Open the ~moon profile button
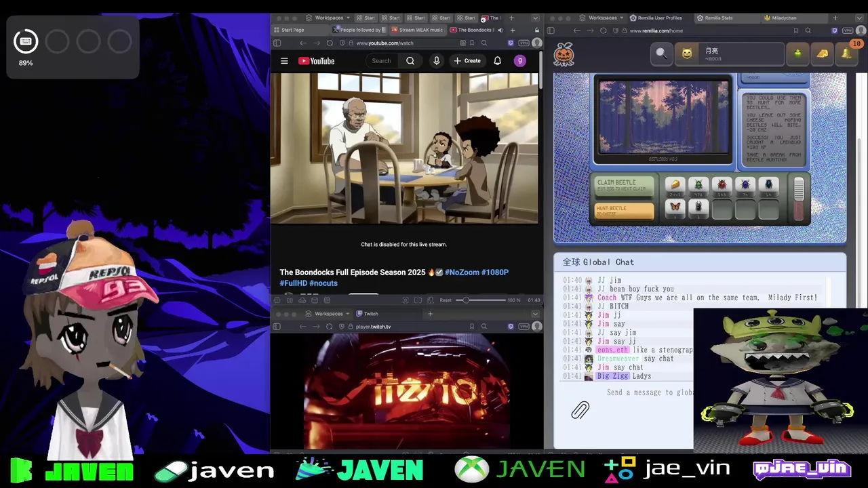868x488 pixels. coord(729,54)
